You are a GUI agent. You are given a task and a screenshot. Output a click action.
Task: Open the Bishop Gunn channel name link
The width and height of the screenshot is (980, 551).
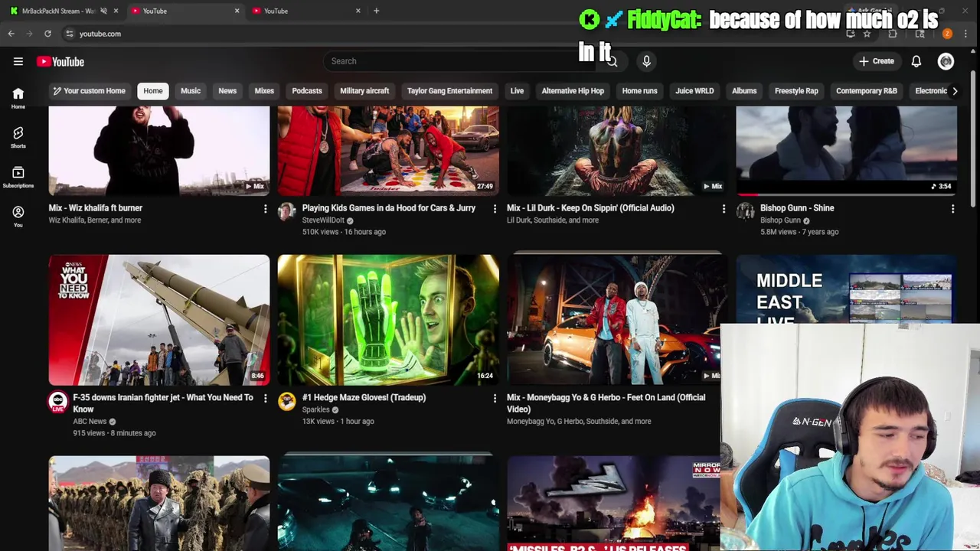[x=780, y=220]
